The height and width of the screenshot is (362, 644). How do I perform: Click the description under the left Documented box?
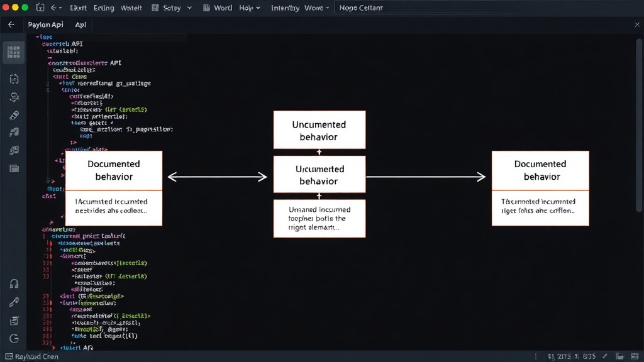(114, 207)
